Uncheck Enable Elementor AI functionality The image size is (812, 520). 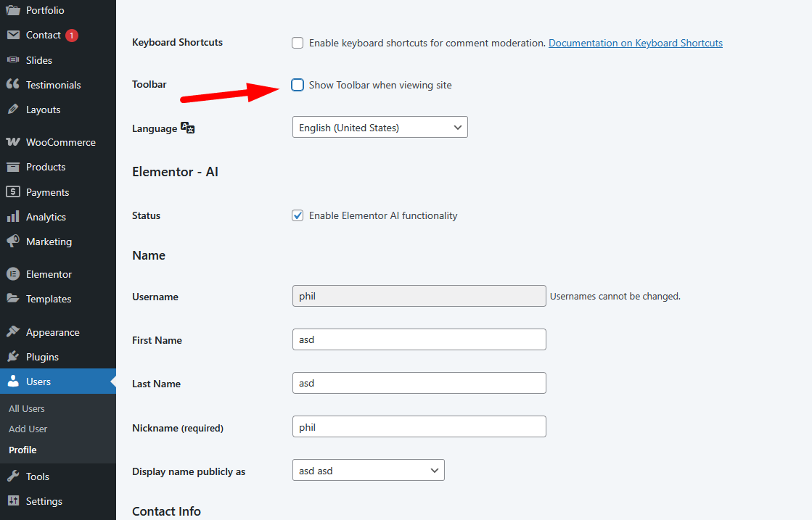(298, 215)
